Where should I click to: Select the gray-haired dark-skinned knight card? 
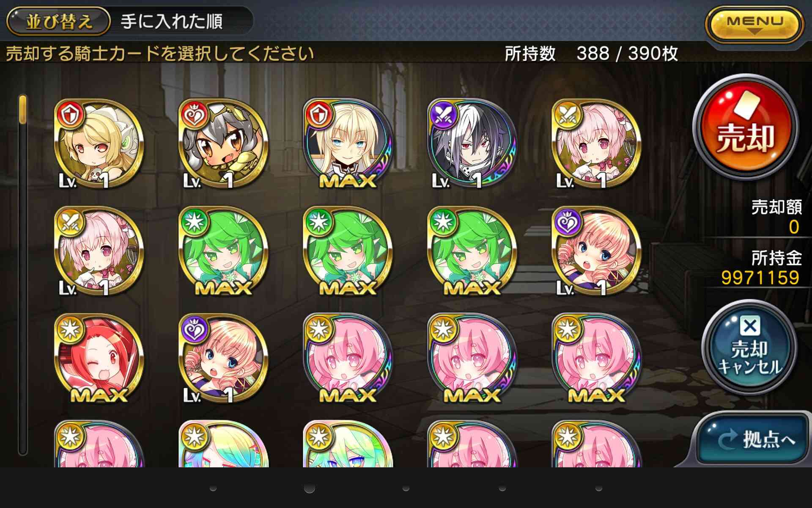click(224, 144)
